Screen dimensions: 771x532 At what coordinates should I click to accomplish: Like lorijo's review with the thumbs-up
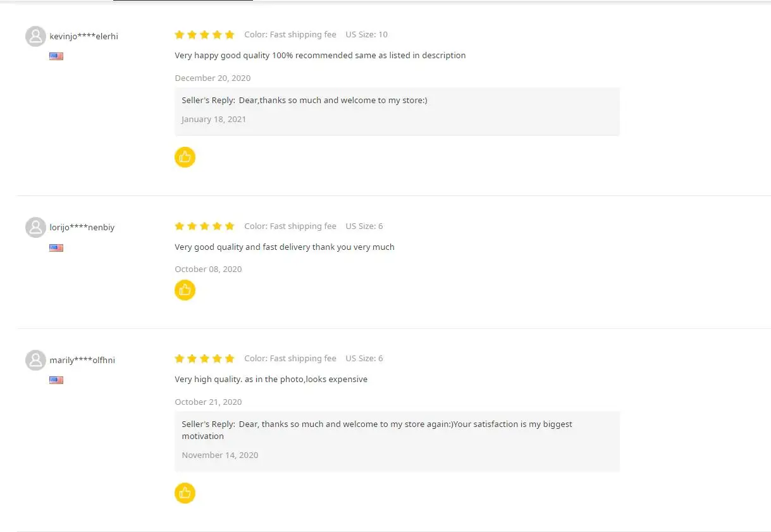[x=185, y=290]
